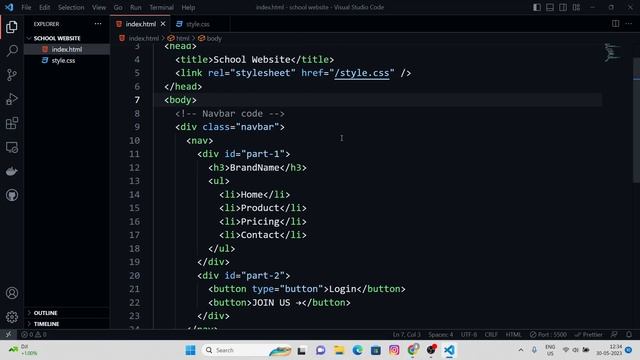Open the Help menu

pos(188,7)
